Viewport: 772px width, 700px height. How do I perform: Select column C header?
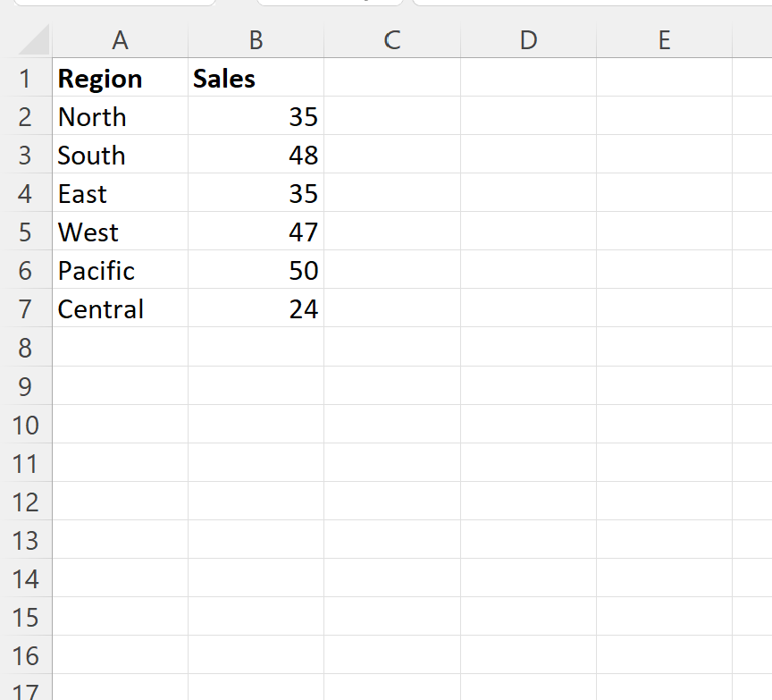[391, 39]
